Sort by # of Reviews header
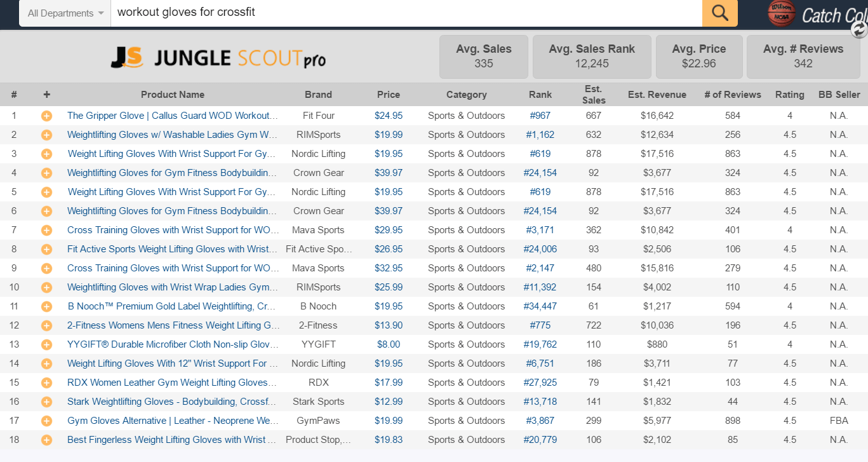The width and height of the screenshot is (868, 462). [x=732, y=95]
